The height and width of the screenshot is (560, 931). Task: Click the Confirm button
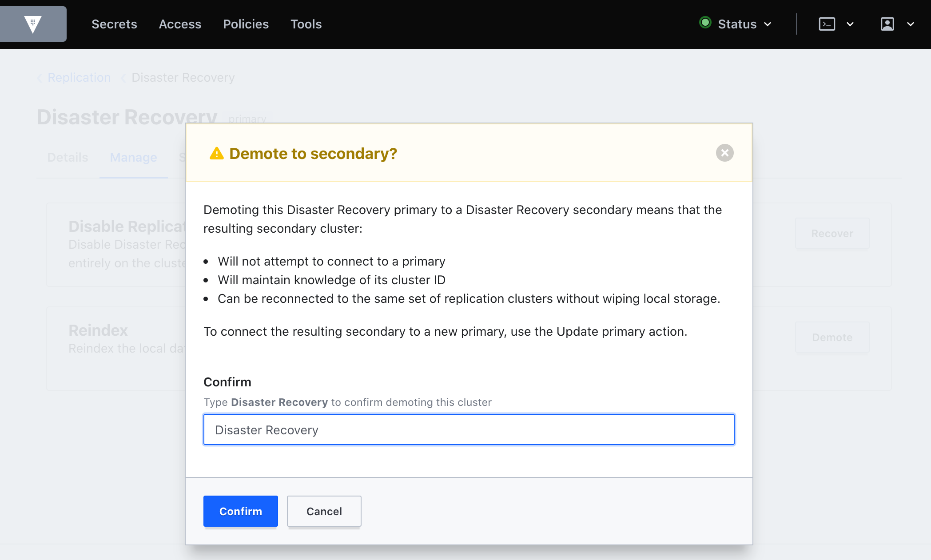(241, 511)
